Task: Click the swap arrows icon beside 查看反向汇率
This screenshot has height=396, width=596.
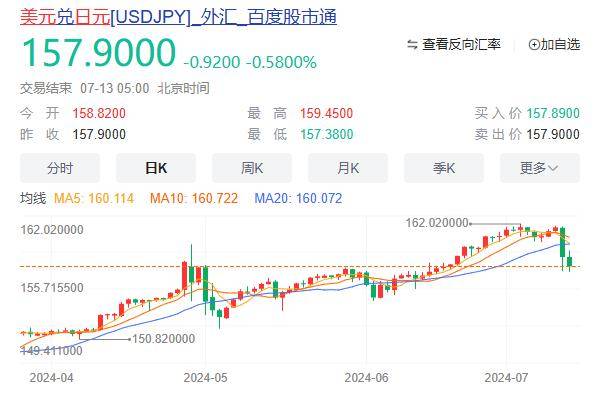Action: pos(412,45)
